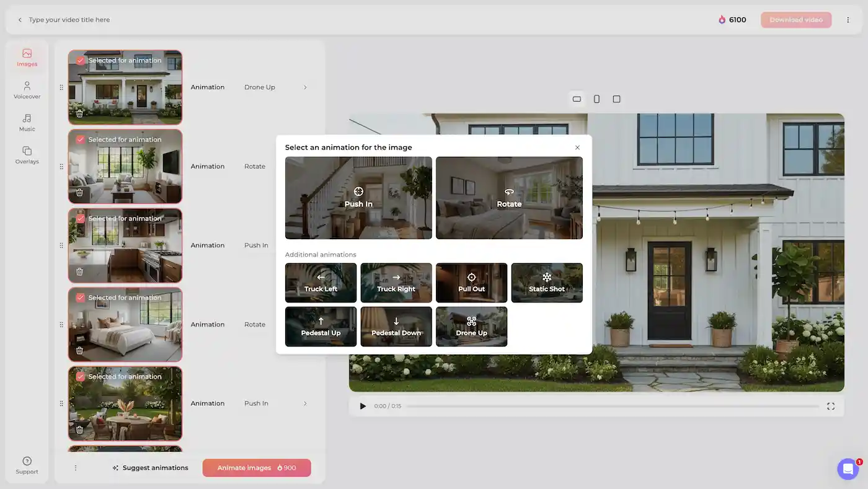This screenshot has width=868, height=489.
Task: Select the Static Shot animation option
Action: (x=547, y=283)
